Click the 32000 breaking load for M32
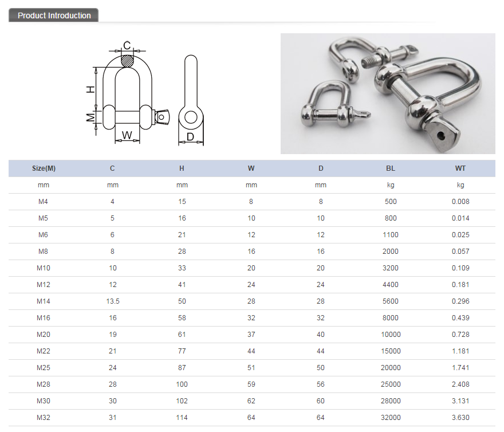Image resolution: width=504 pixels, height=432 pixels. pyautogui.click(x=391, y=418)
